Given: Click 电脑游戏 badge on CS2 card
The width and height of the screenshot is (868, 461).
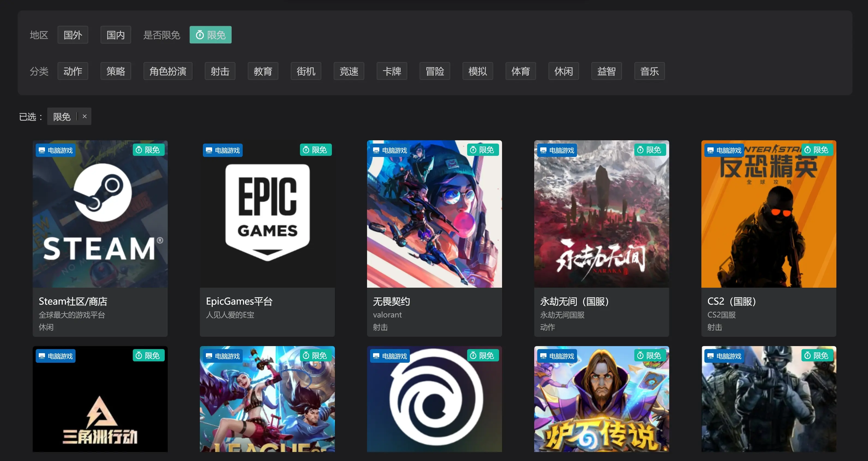Looking at the screenshot, I should click(724, 150).
